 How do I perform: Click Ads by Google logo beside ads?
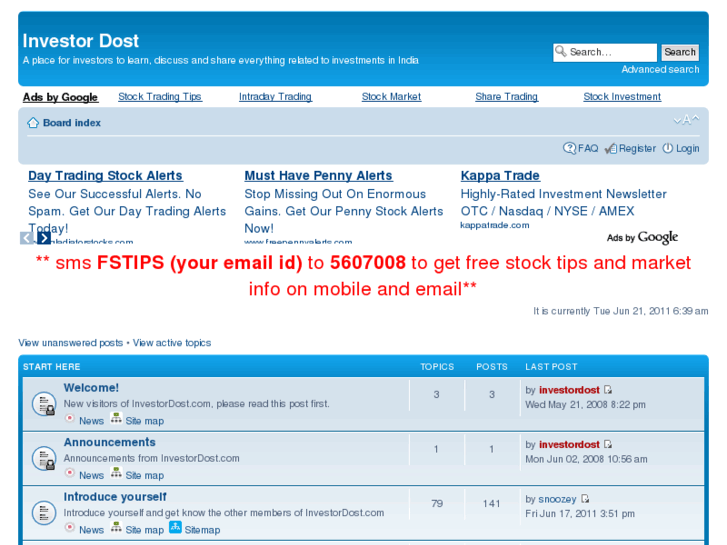(642, 237)
